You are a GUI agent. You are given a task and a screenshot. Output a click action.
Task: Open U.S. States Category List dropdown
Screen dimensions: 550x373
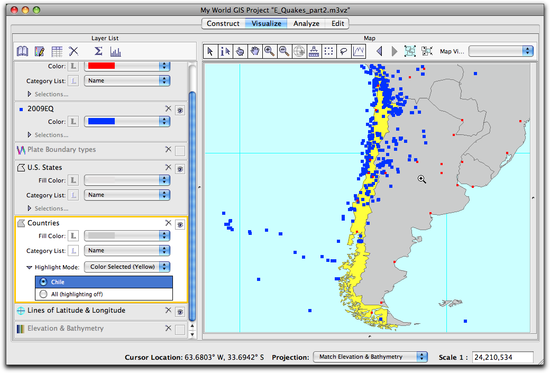click(127, 195)
